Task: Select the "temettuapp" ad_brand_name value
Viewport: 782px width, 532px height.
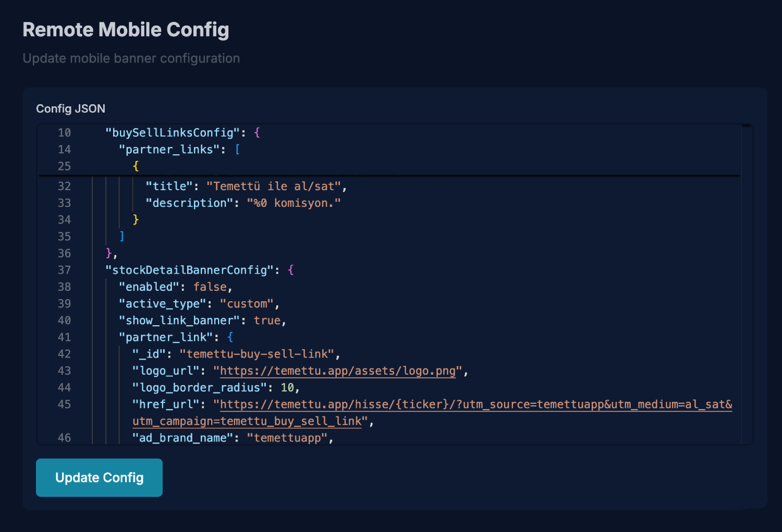Action: coord(288,438)
